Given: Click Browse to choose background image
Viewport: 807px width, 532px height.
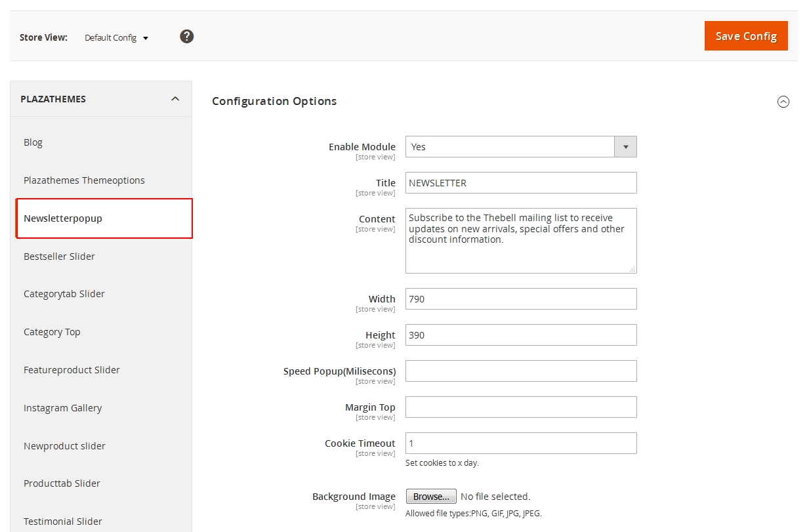Looking at the screenshot, I should pos(431,497).
